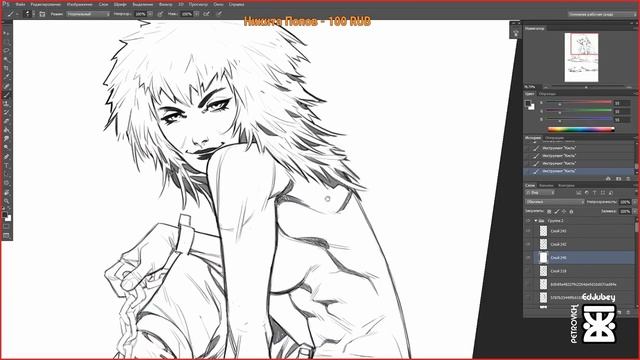Switch to the Каналы tab

point(546,185)
